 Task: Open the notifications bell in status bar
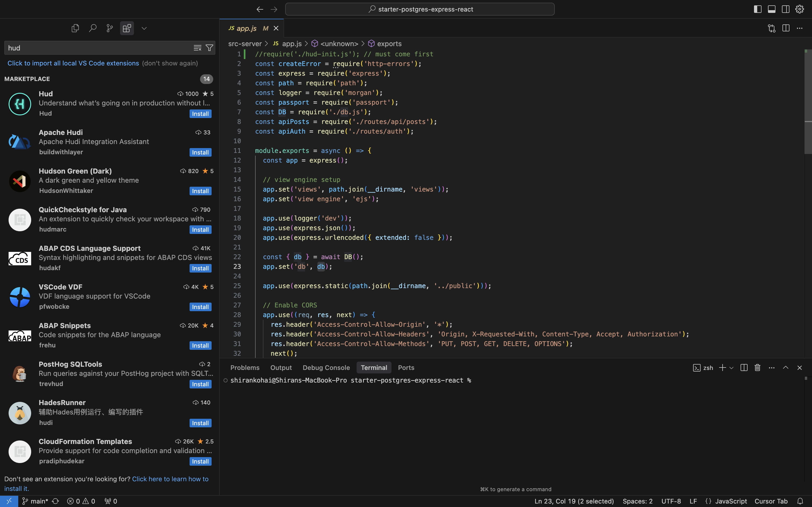click(800, 501)
